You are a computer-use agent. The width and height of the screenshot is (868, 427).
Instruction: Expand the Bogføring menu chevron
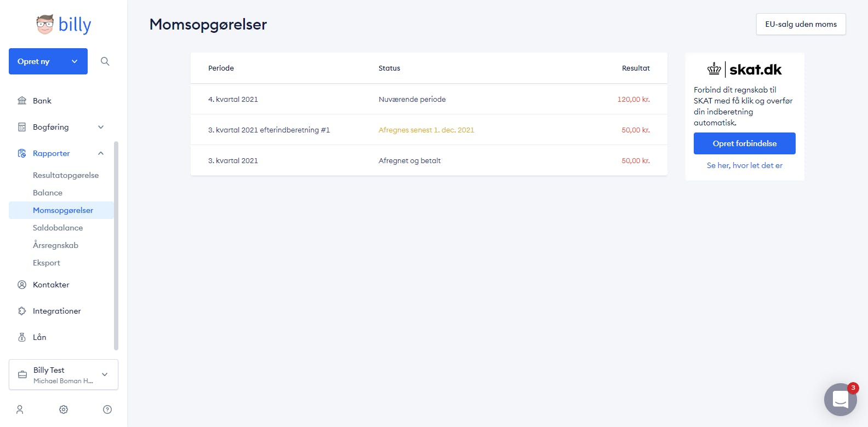(x=101, y=127)
